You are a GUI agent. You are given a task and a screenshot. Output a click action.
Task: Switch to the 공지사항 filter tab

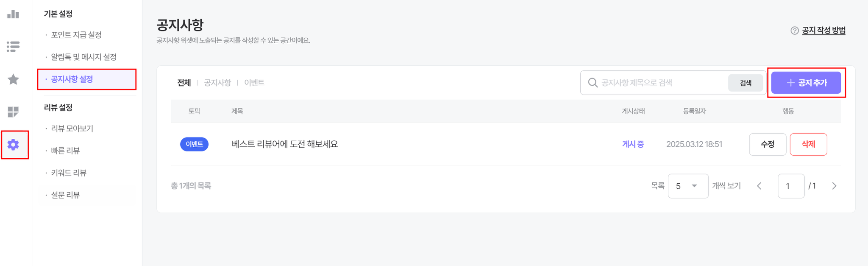(217, 83)
